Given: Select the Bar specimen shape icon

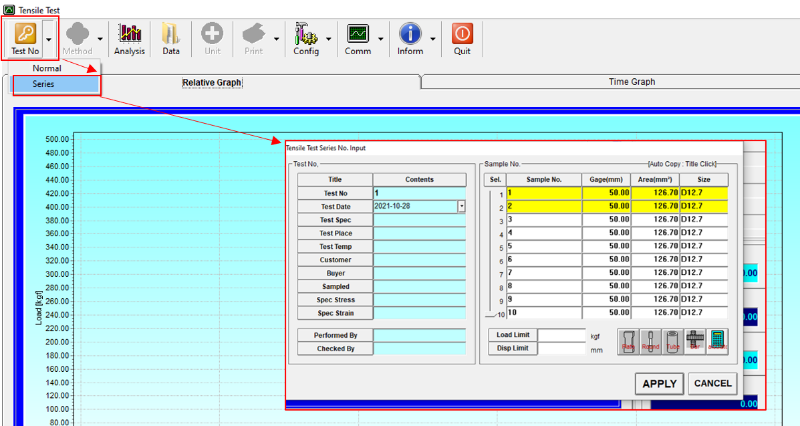Looking at the screenshot, I should (x=695, y=341).
